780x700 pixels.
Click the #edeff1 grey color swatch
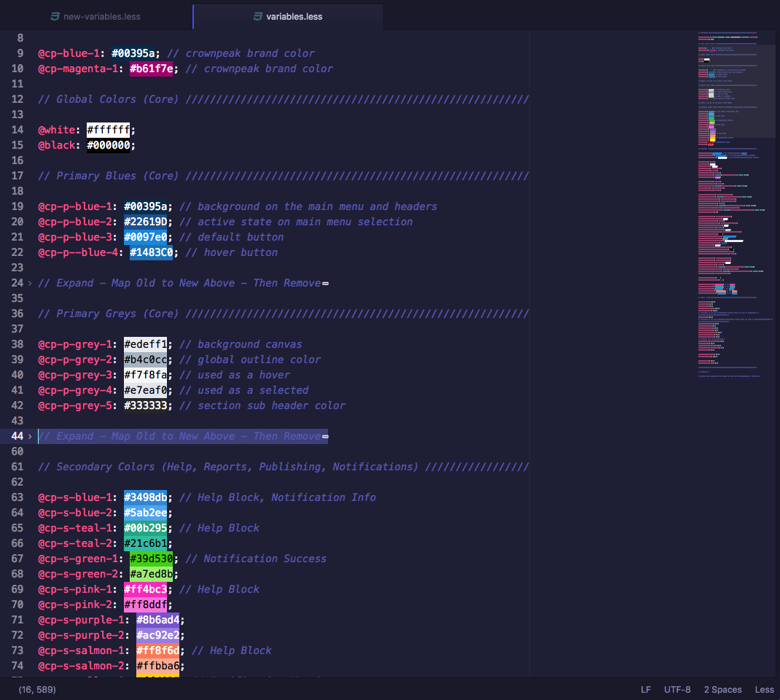coord(145,344)
